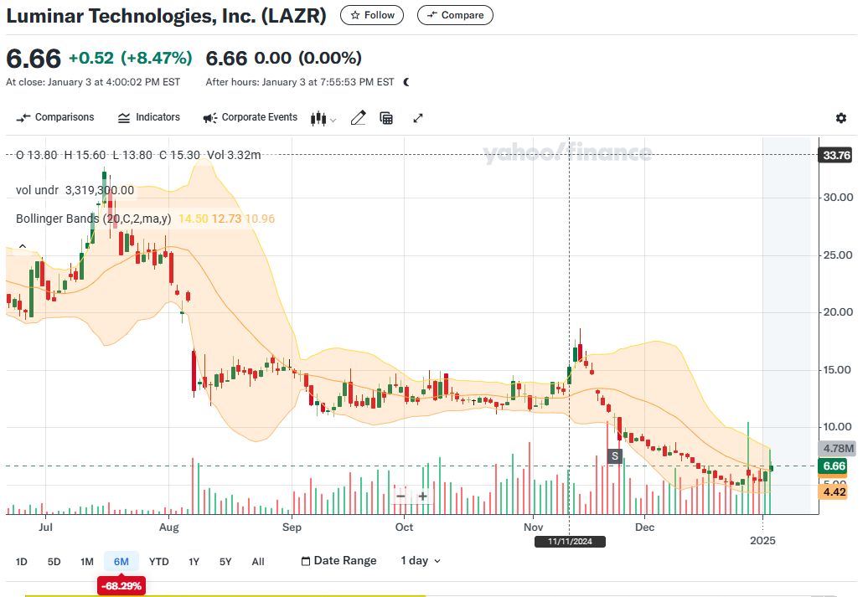Click the 4.78M volume tag
Image resolution: width=868 pixels, height=597 pixels.
pyautogui.click(x=838, y=449)
